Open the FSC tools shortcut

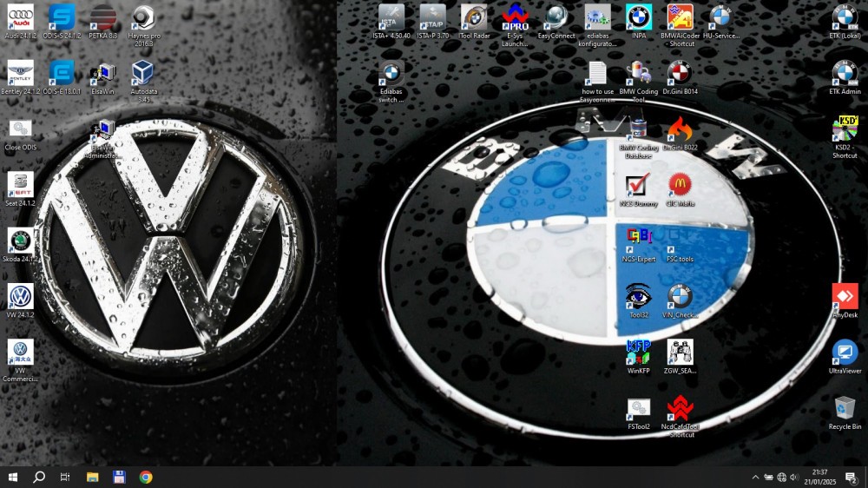pyautogui.click(x=681, y=246)
